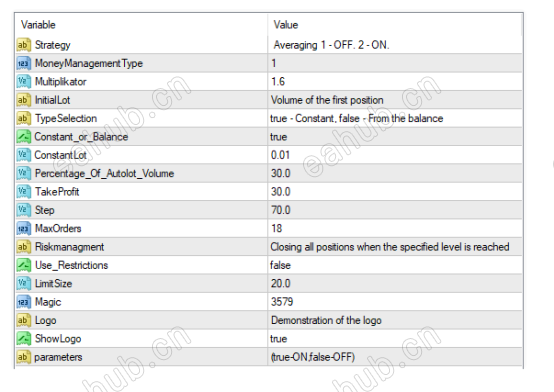Screen dimensions: 554x392
Task: Click the string icon beside Riskmanagment
Action: point(23,247)
